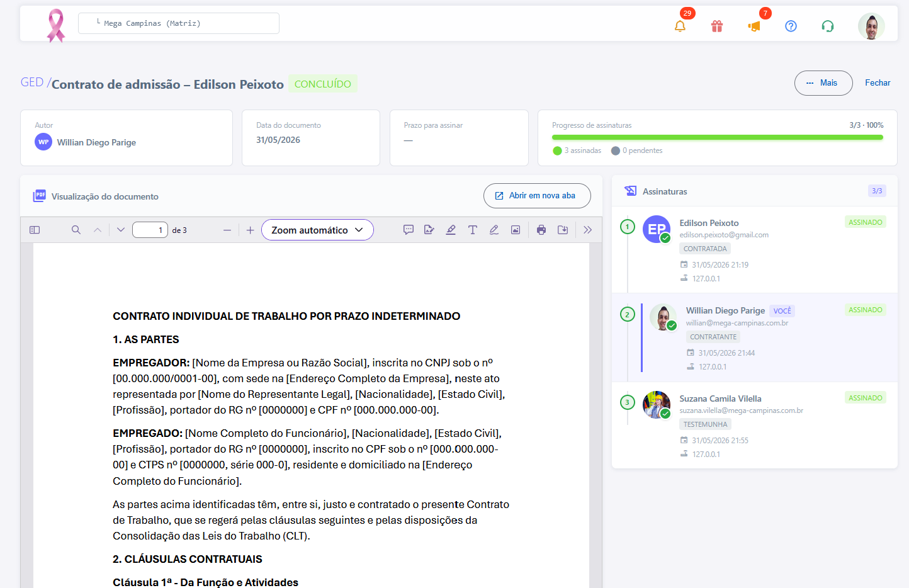This screenshot has width=909, height=588.
Task: Click the signature progress bar
Action: pos(718,137)
